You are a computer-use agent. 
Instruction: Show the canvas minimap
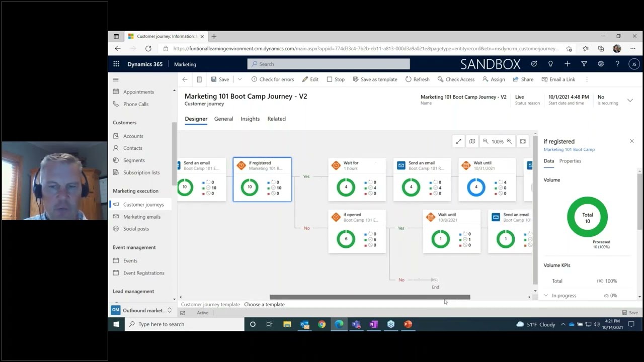tap(472, 142)
